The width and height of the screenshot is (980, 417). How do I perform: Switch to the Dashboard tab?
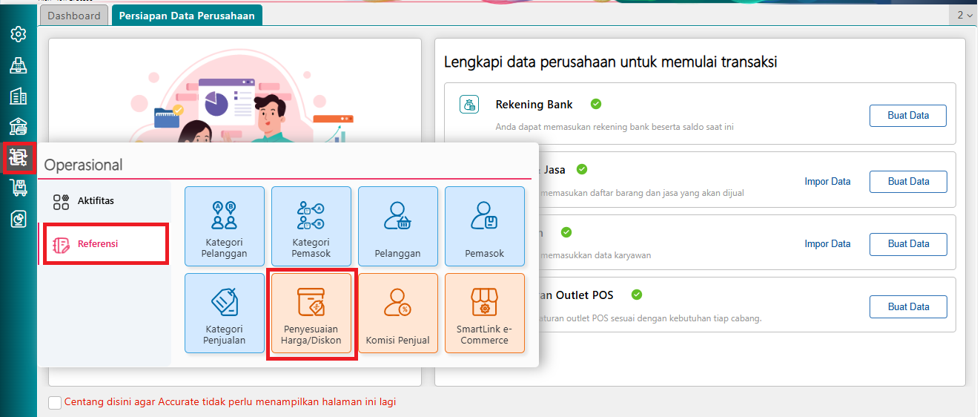(x=74, y=16)
